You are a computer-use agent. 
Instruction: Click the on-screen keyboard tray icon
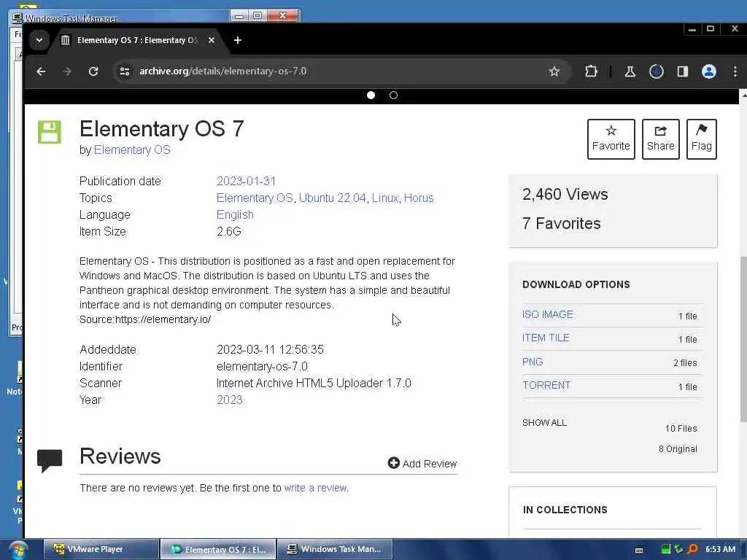[x=639, y=550]
